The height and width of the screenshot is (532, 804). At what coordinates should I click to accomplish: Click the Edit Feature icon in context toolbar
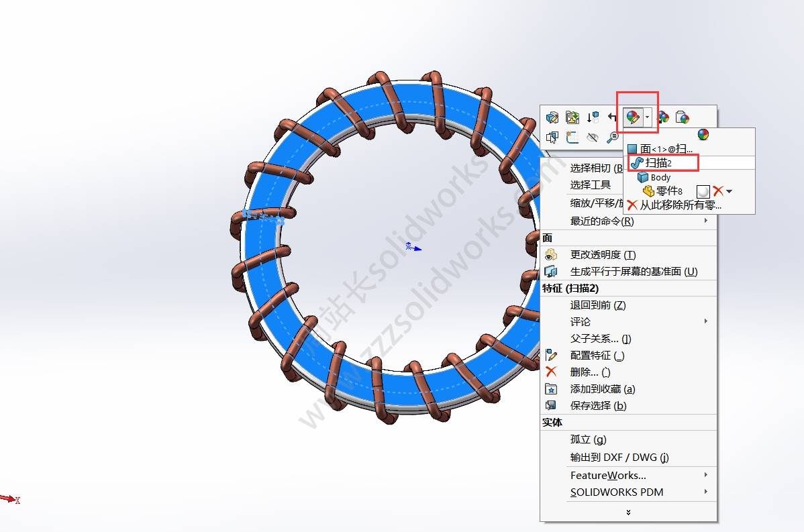point(552,117)
